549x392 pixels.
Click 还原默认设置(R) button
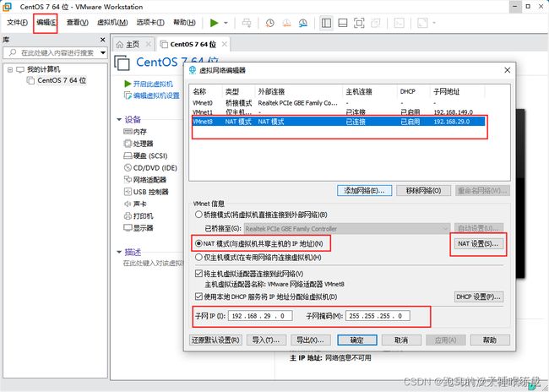coord(215,340)
